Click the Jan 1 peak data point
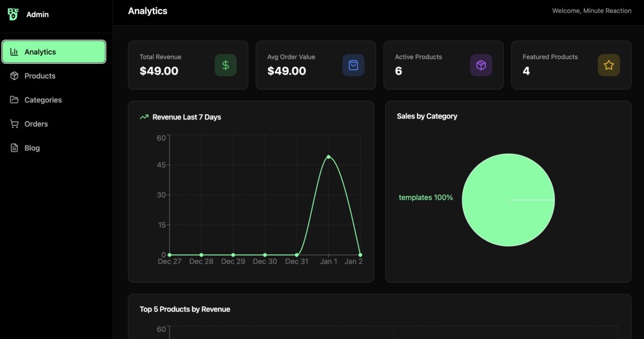 click(328, 157)
